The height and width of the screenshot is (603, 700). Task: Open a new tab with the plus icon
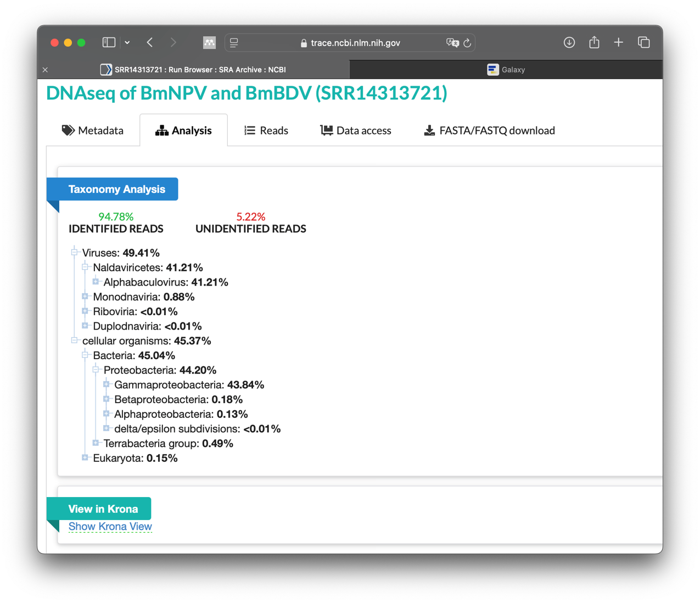619,42
